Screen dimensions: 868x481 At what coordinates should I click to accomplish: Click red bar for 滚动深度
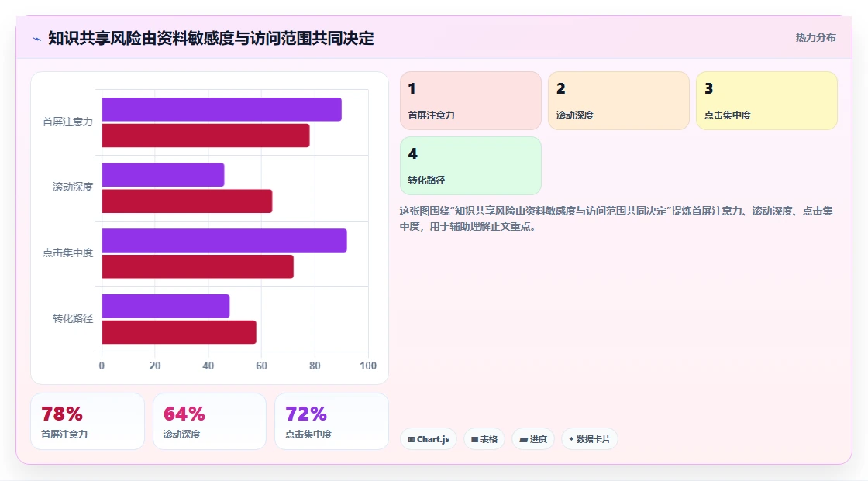point(187,201)
